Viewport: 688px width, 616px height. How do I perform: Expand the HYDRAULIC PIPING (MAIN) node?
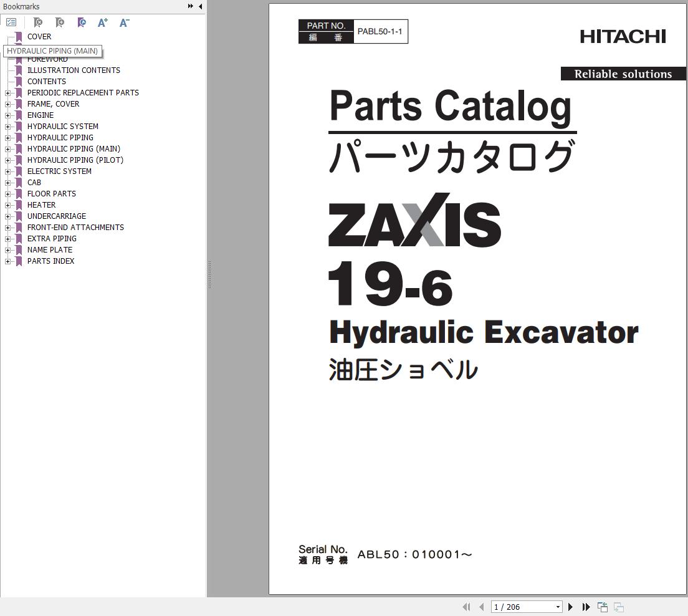click(7, 149)
